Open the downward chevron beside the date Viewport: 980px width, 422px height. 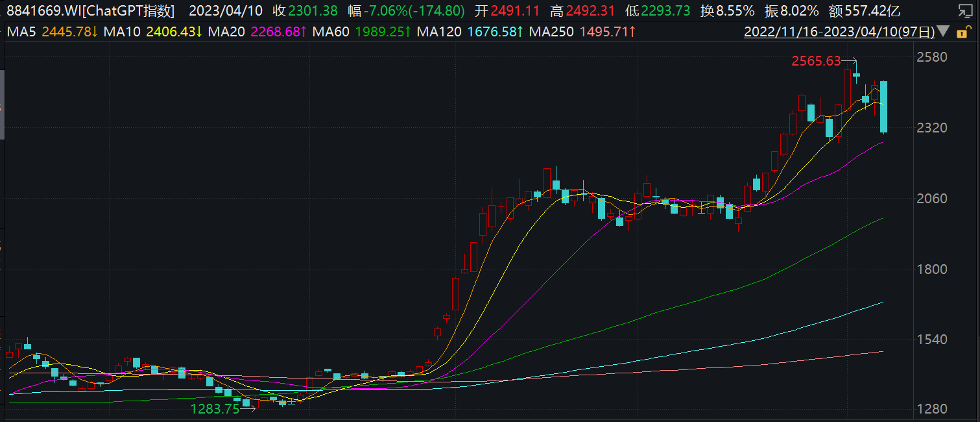pyautogui.click(x=943, y=31)
